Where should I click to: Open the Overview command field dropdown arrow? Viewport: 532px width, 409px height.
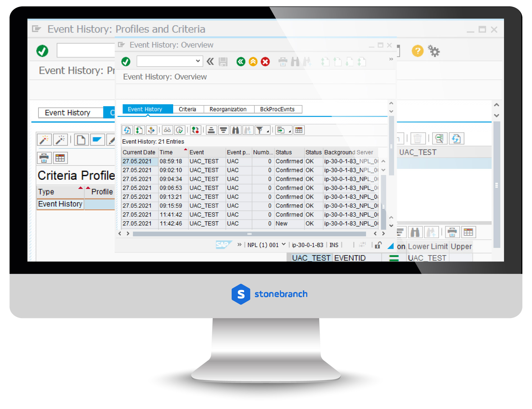(198, 61)
